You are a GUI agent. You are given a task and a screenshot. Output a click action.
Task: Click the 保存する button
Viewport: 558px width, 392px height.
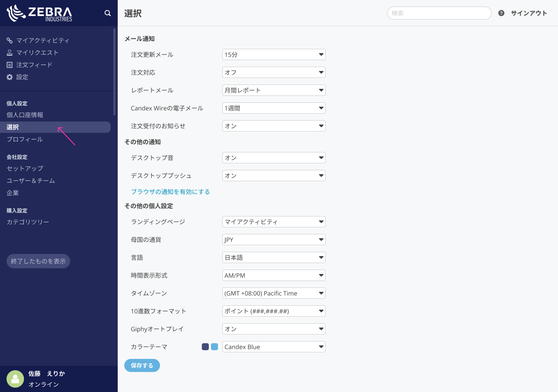coord(142,365)
